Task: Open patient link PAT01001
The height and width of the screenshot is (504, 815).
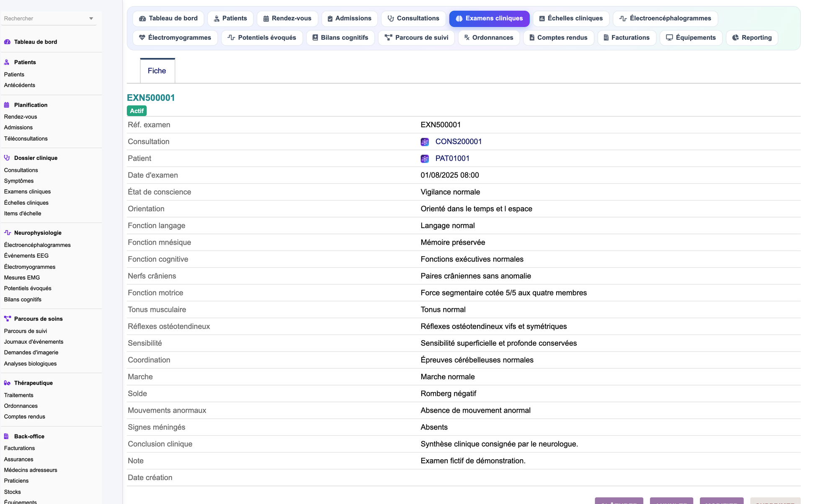Action: (x=452, y=158)
